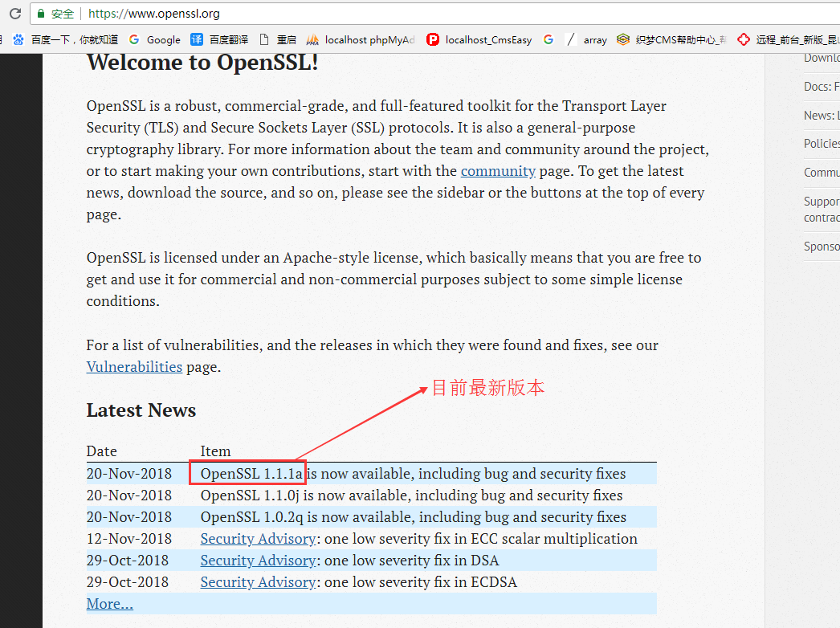Click the address bar showing https://www.openssl.org
Viewport: 840px width, 628px height.
click(435, 14)
